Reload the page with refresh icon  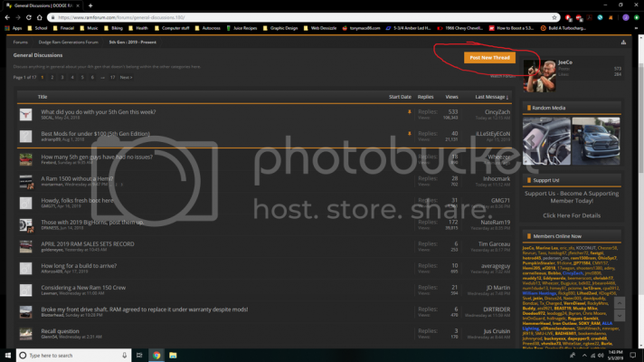(x=29, y=18)
